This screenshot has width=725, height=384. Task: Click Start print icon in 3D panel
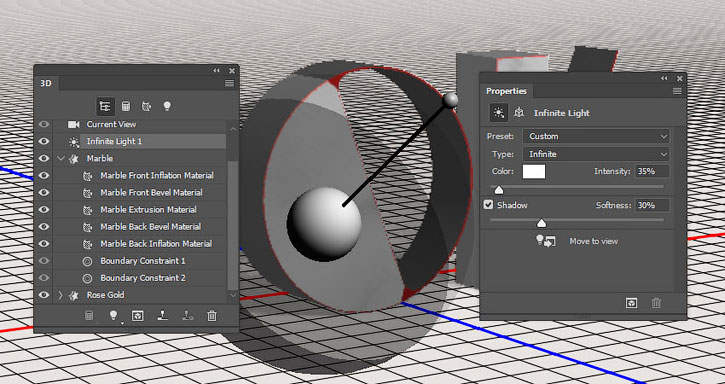pos(162,316)
